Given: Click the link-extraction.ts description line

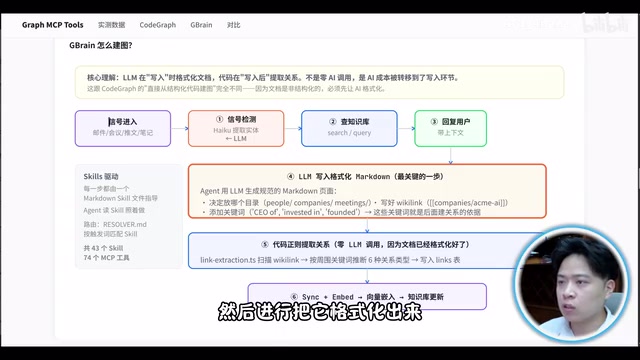Looking at the screenshot, I should (330, 260).
